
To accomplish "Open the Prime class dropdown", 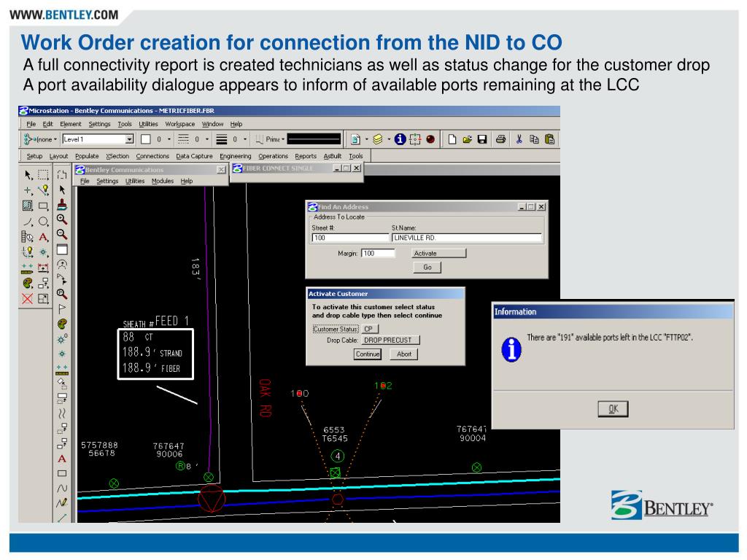I will point(283,139).
